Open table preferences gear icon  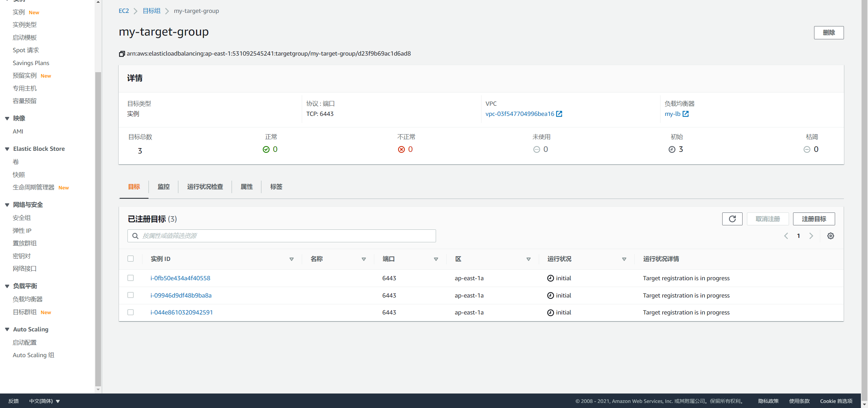click(831, 236)
